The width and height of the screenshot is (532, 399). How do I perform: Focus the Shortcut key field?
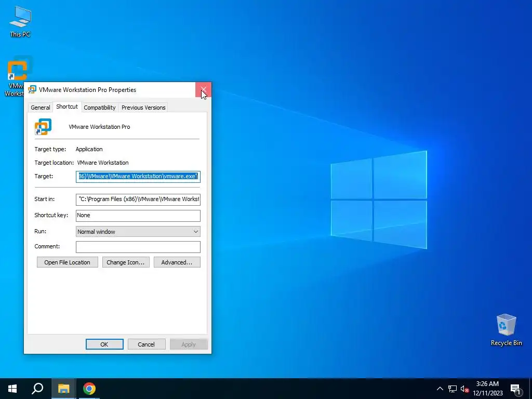tap(138, 216)
